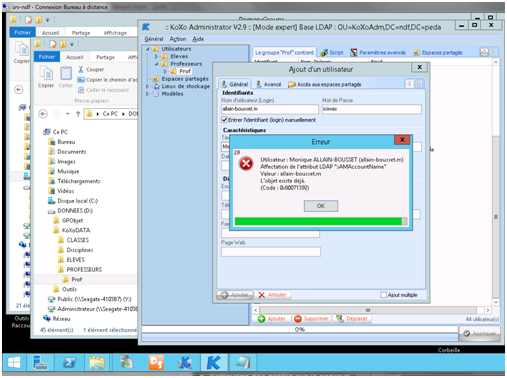507x378 pixels.
Task: Click the Windows Start button
Action: click(14, 362)
